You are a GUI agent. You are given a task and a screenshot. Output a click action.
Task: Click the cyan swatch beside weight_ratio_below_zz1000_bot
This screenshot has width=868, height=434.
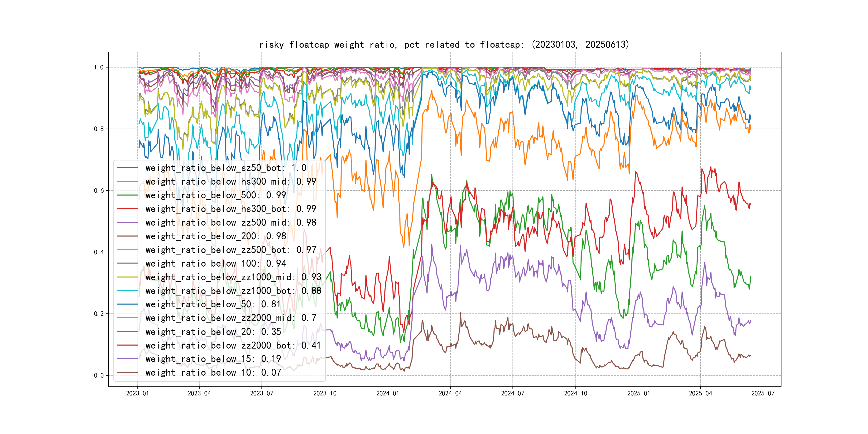(x=128, y=291)
